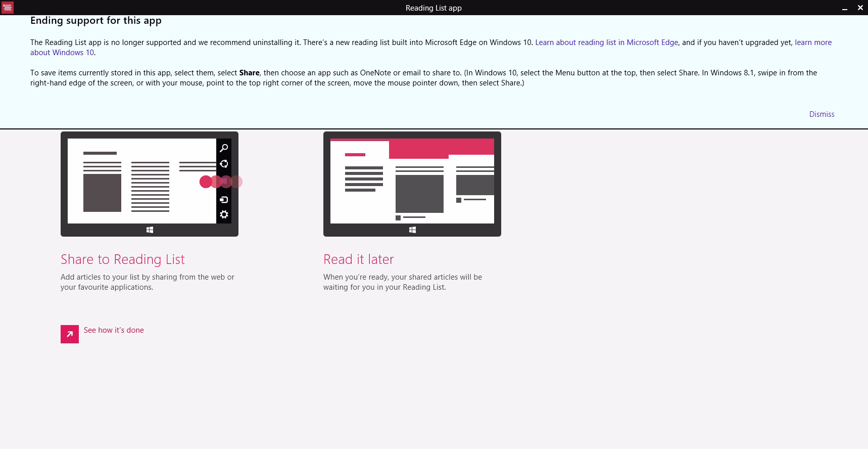
Task: Click the Devices charm icon in the illustration
Action: point(224,200)
